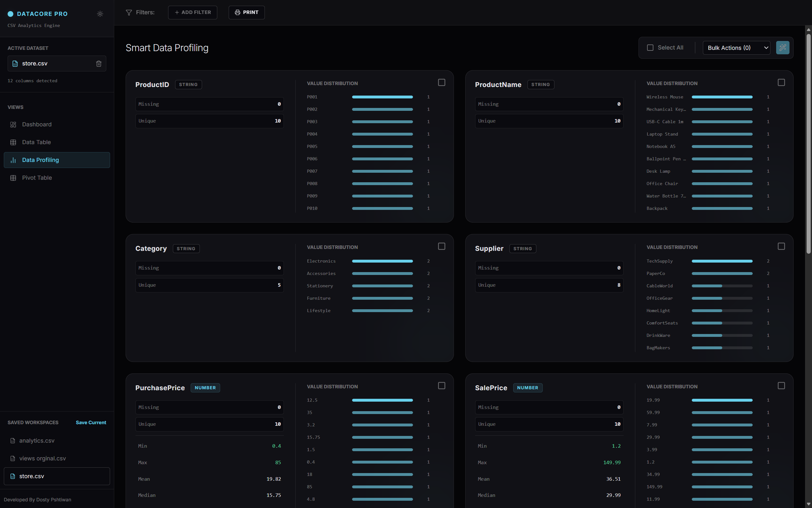Click the SalePrice NUMBER type badge
This screenshot has height=508, width=812.
(x=527, y=388)
